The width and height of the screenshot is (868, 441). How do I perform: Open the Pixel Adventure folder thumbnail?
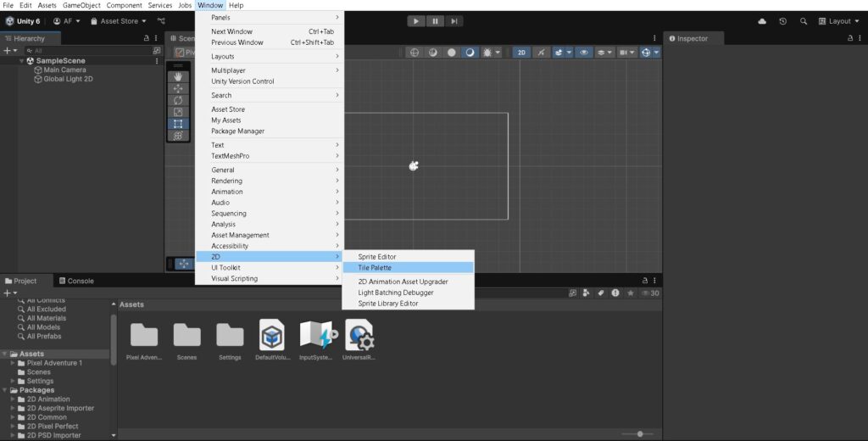point(144,341)
